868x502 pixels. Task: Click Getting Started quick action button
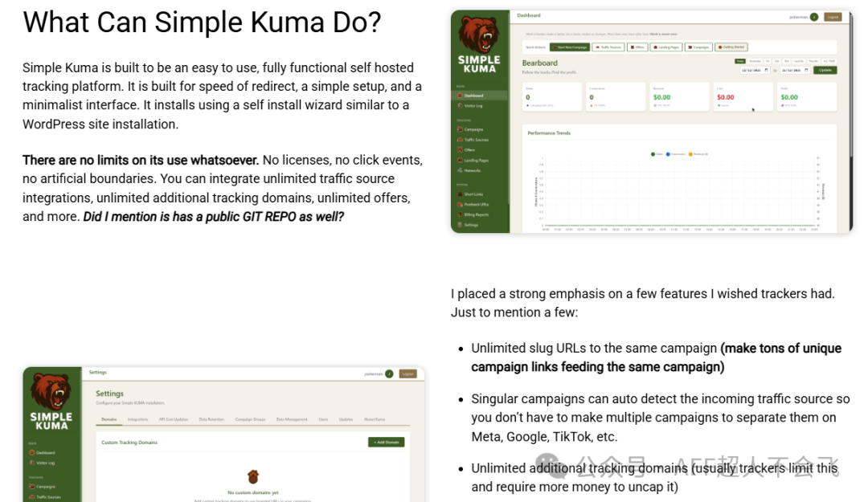pos(731,47)
